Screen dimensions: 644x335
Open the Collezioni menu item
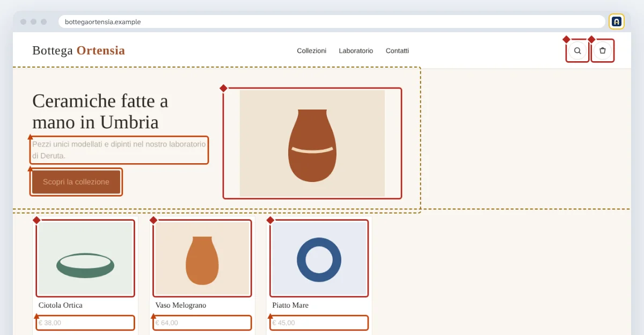click(312, 50)
